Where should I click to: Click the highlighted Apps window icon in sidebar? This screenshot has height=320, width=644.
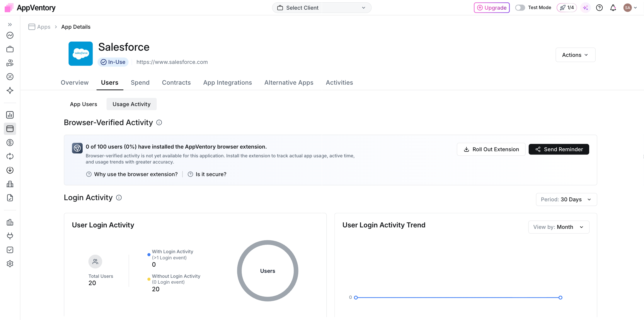coord(10,129)
